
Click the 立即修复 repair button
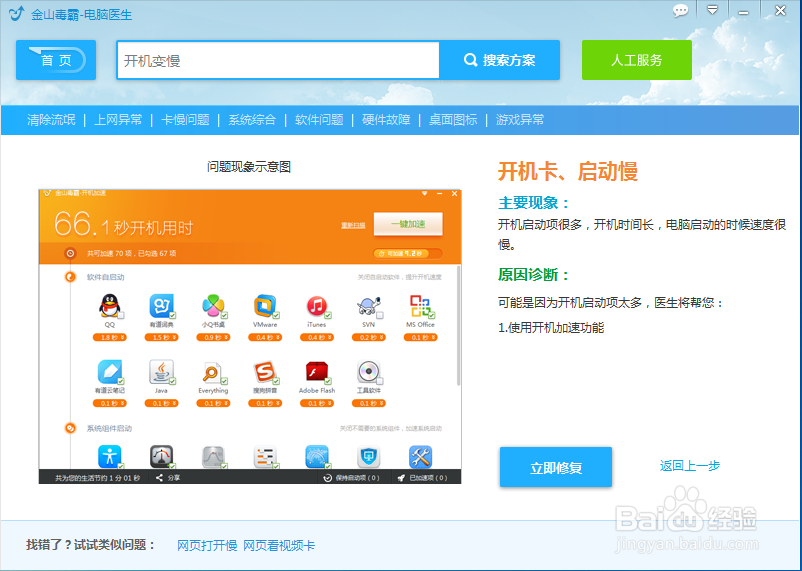[556, 467]
